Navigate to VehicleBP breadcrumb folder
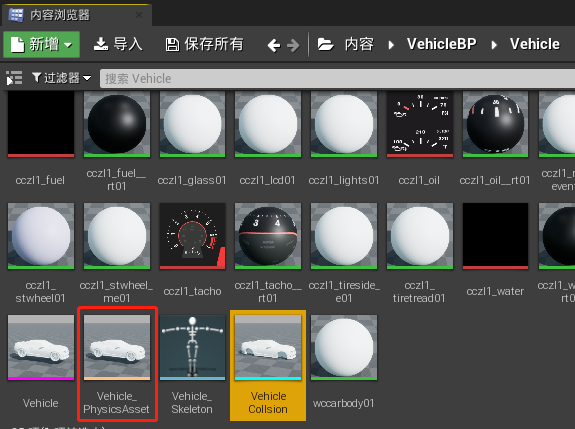Screen dimensions: 575x429 coord(442,44)
